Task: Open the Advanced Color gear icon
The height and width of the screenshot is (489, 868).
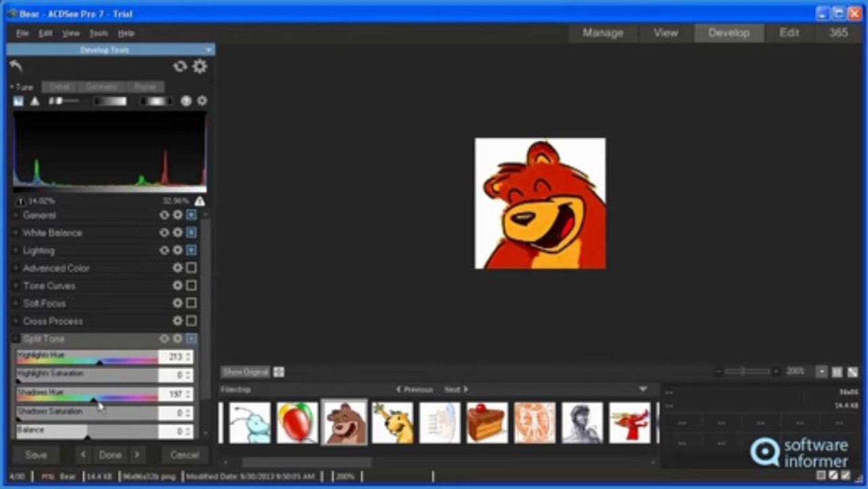Action: coord(177,268)
